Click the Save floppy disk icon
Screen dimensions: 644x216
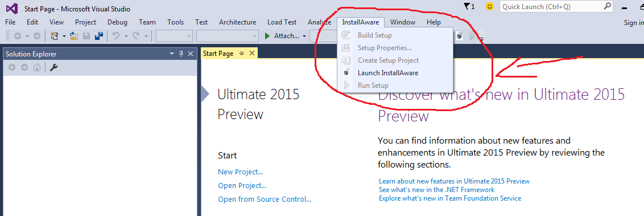pos(86,36)
